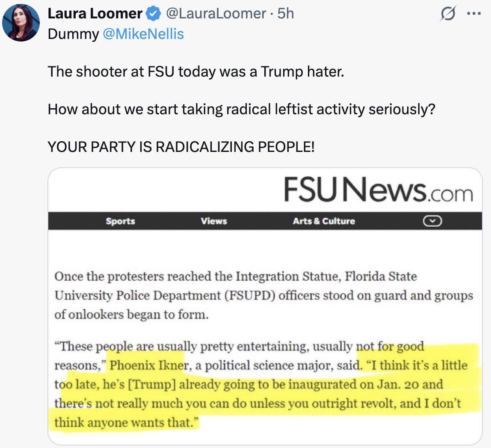Select the Sports tab in FSU News
Viewport: 491px width, 448px height.
(x=120, y=221)
